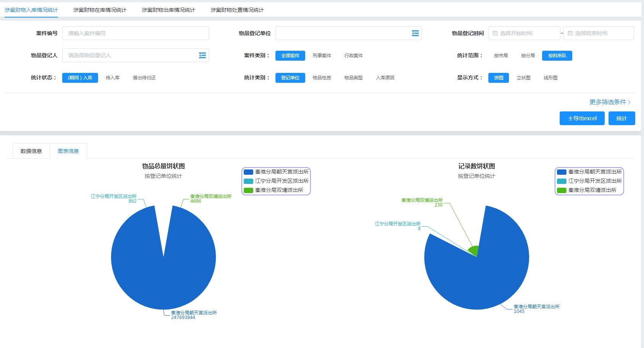This screenshot has width=644, height=348.
Task: Click the green 秦淮分局双塘派出所 slice in 记录数饼状图
Action: 474,251
